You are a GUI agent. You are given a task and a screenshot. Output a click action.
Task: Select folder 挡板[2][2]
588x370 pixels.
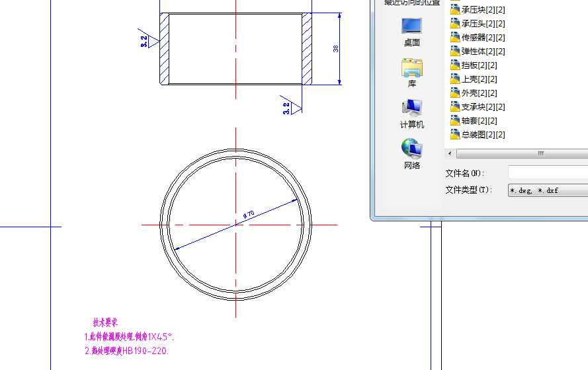pos(474,65)
